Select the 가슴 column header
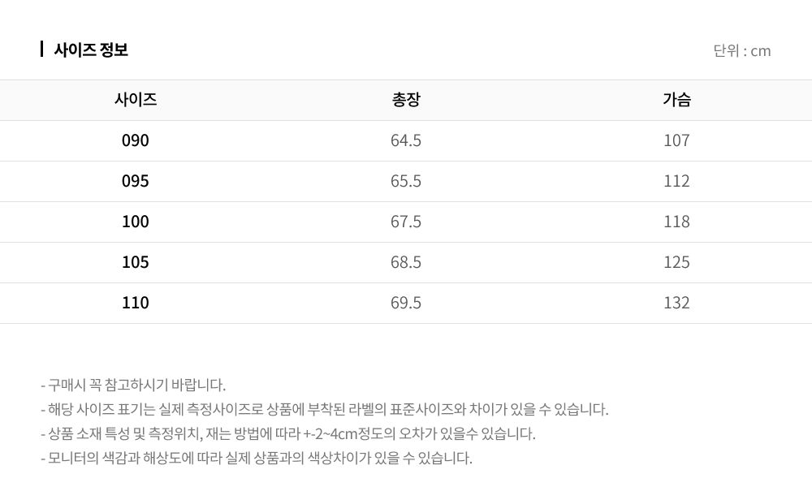 (x=676, y=99)
